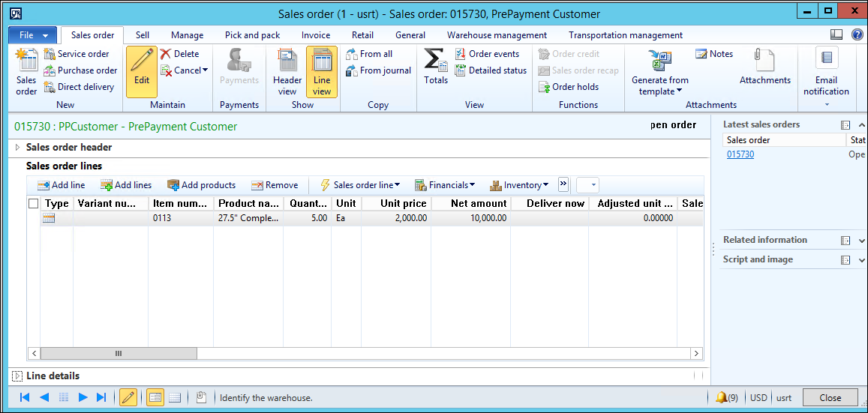Switch to the Pick and pack tab
Viewport: 868px width, 413px height.
click(252, 35)
